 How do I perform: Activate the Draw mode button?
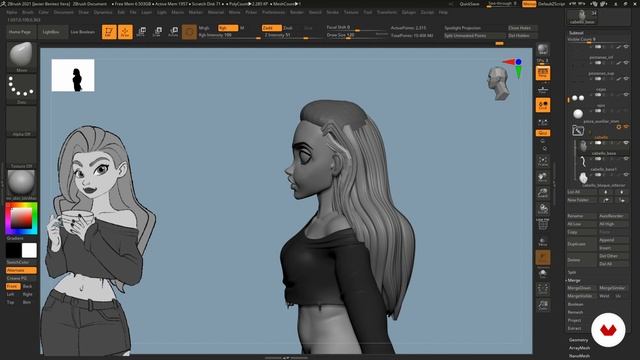(x=125, y=32)
